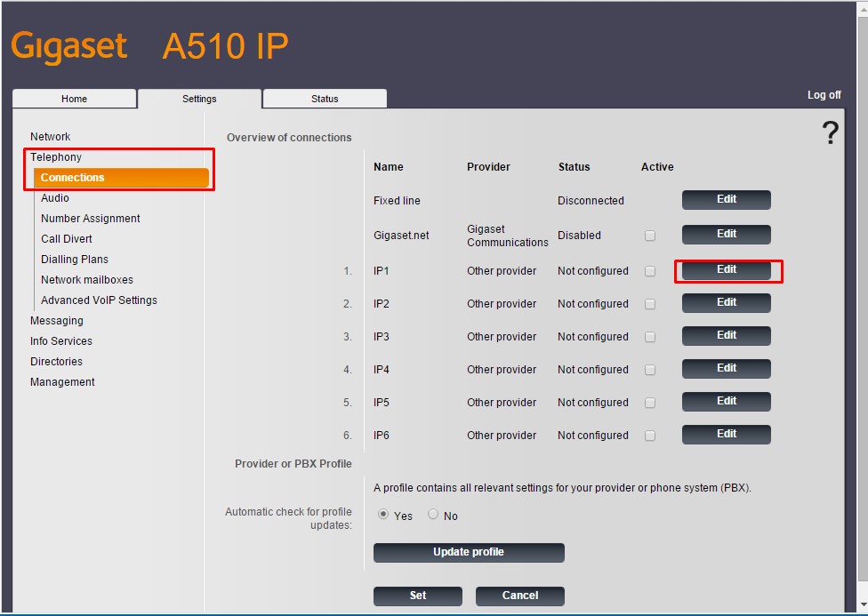Open Dialling Plans page

click(75, 260)
